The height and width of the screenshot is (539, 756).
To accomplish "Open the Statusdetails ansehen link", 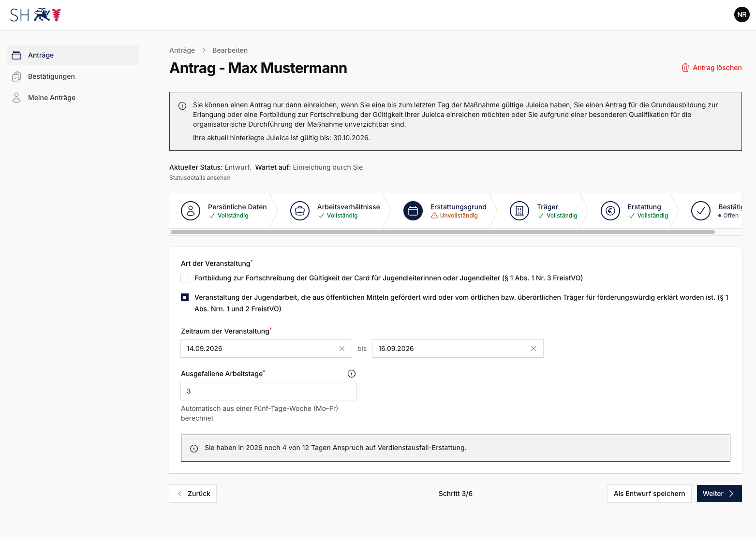I will point(200,178).
